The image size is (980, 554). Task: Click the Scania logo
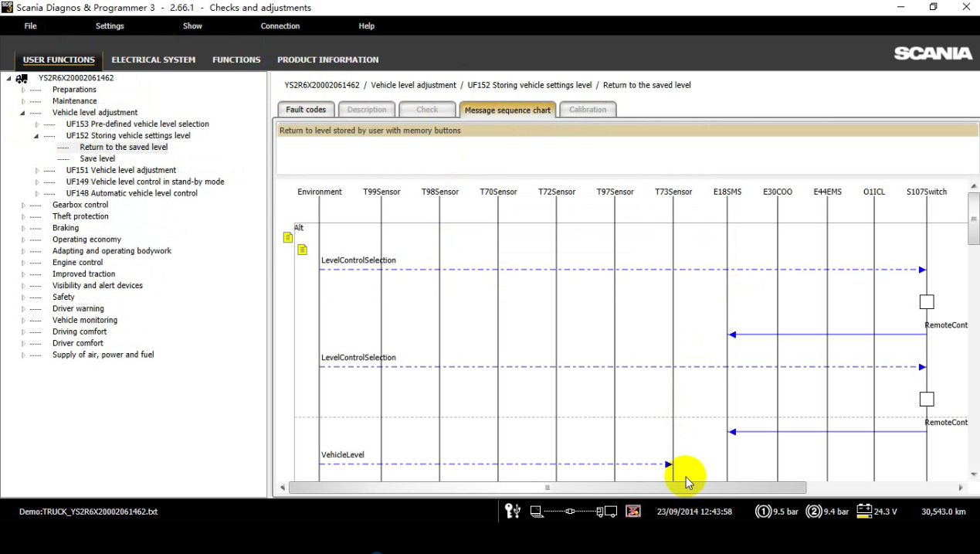pos(933,53)
